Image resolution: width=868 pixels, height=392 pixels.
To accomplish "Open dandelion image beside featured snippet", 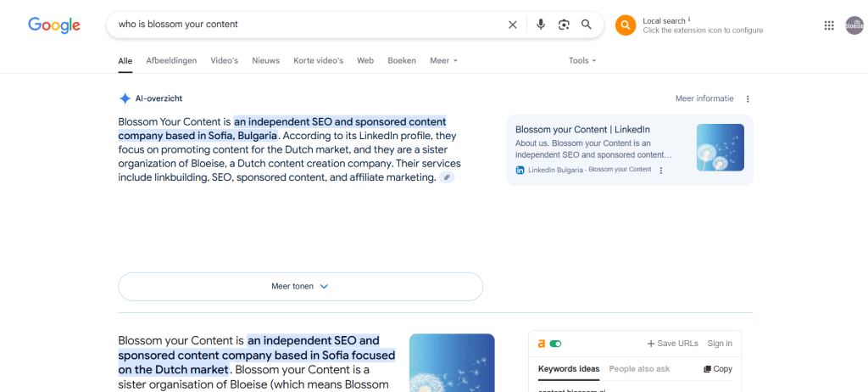I will [452, 362].
